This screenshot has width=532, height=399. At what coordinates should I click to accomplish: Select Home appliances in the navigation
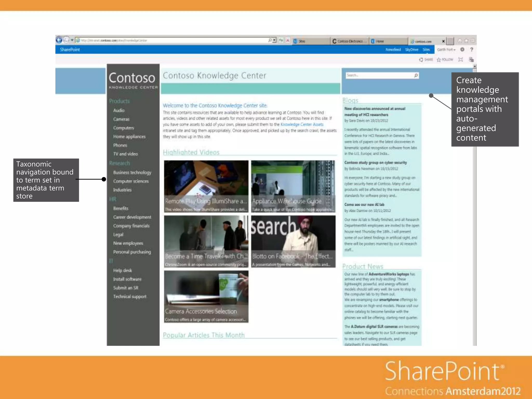click(x=129, y=137)
